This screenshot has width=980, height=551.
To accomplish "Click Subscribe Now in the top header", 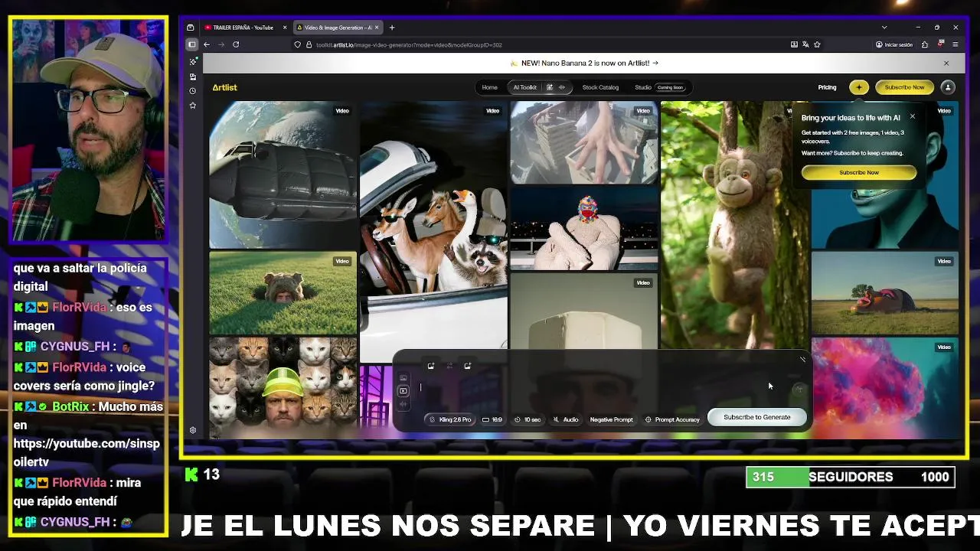I will pos(904,87).
